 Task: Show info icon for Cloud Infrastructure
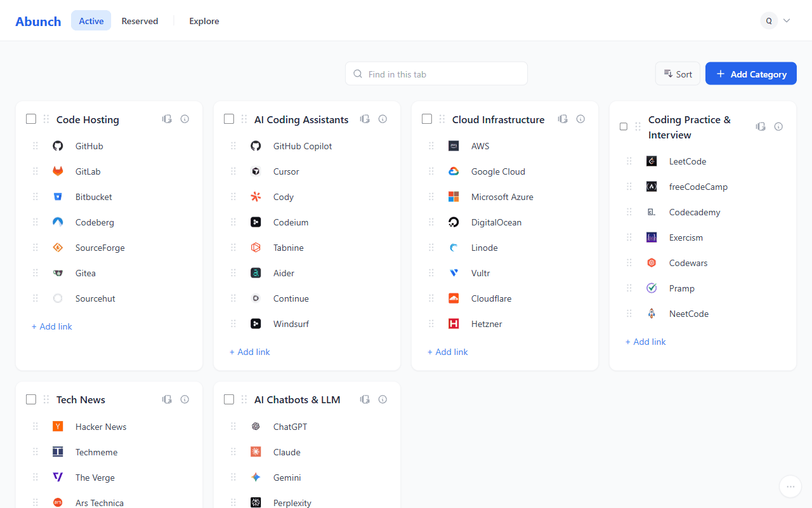[x=580, y=119]
